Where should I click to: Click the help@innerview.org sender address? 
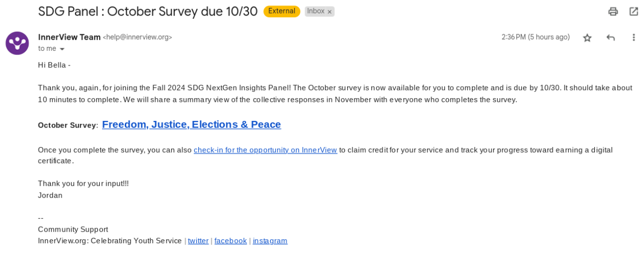click(x=137, y=37)
